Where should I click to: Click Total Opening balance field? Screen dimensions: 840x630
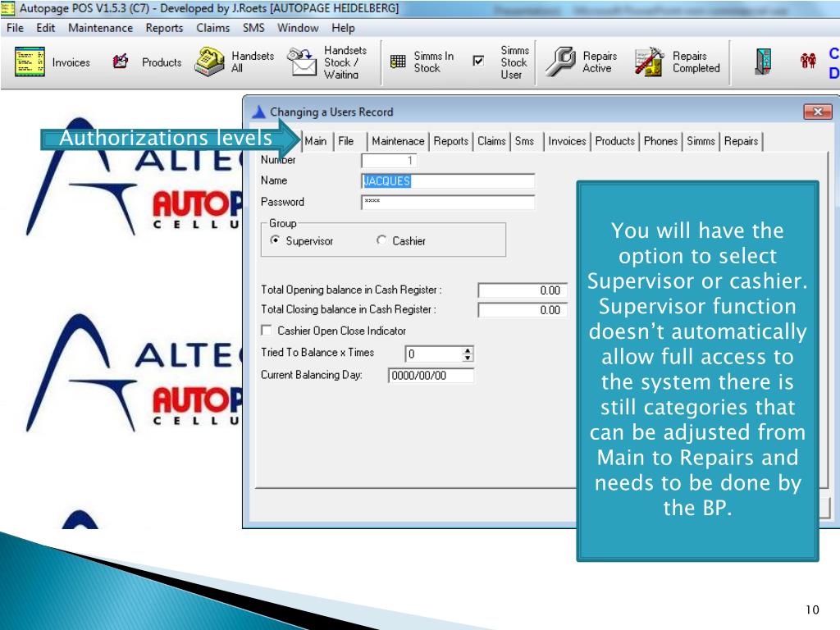523,290
